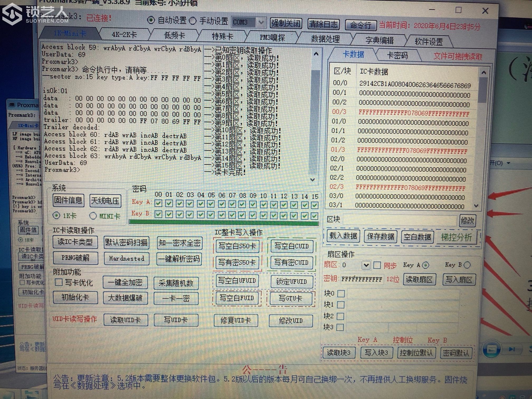Open the 命令行 command line
The width and height of the screenshot is (532, 399).
pos(361,25)
